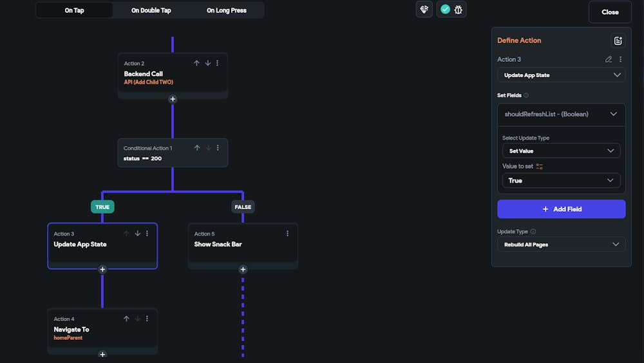
Task: Click the green checkmark status icon
Action: coord(445,9)
